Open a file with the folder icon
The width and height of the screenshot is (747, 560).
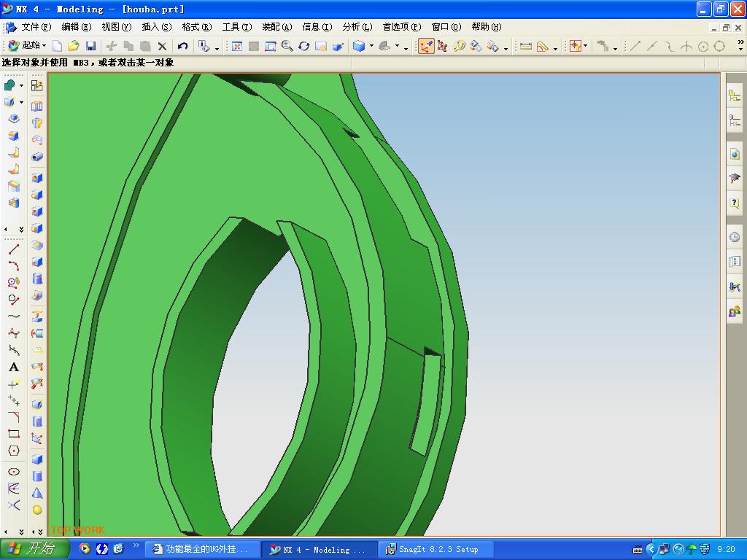pyautogui.click(x=74, y=46)
